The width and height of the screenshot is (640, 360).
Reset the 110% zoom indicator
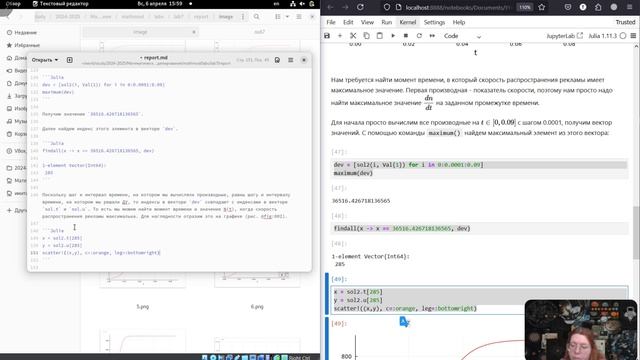tap(524, 7)
